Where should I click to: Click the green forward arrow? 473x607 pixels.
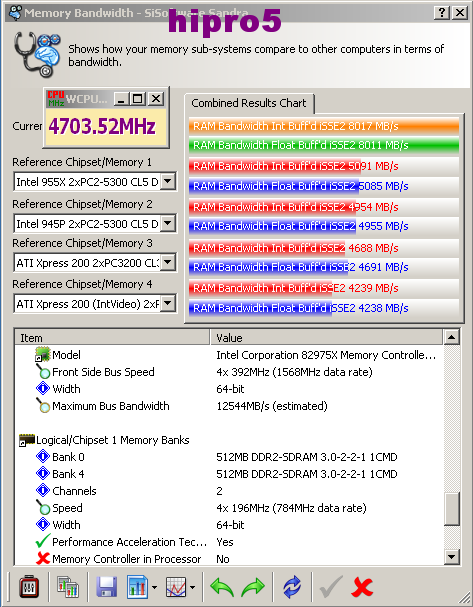point(253,587)
